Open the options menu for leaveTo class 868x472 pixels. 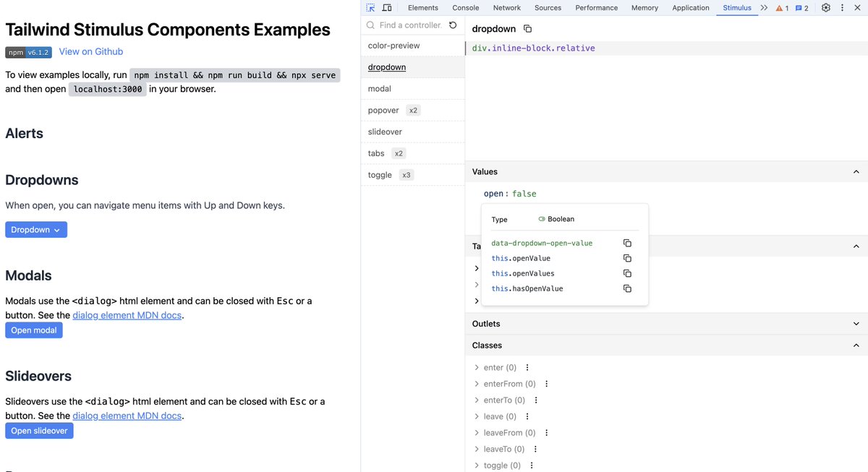click(x=536, y=449)
